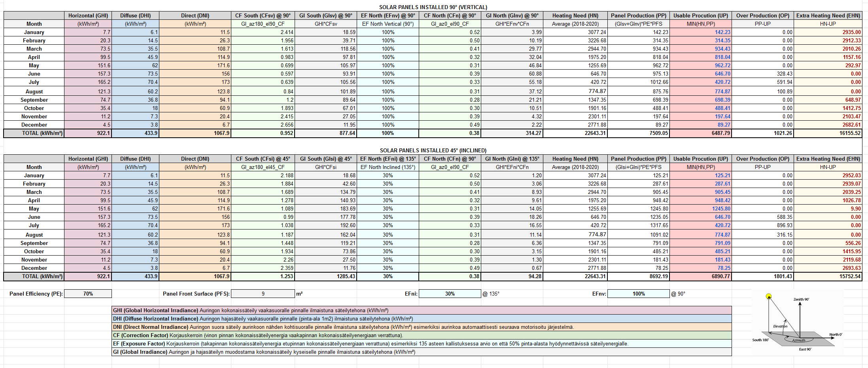Click the Panel Efficiency 70% cell
868x368 pixels.
(x=88, y=294)
